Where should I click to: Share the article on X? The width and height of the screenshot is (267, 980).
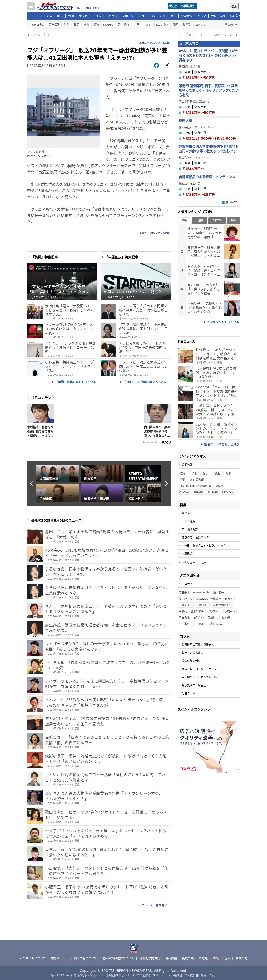(167, 65)
